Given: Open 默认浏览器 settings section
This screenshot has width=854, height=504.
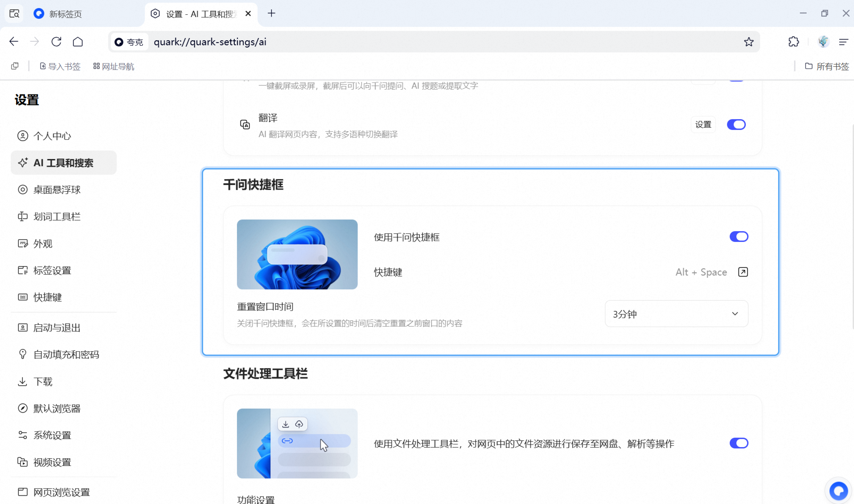Looking at the screenshot, I should point(64,409).
